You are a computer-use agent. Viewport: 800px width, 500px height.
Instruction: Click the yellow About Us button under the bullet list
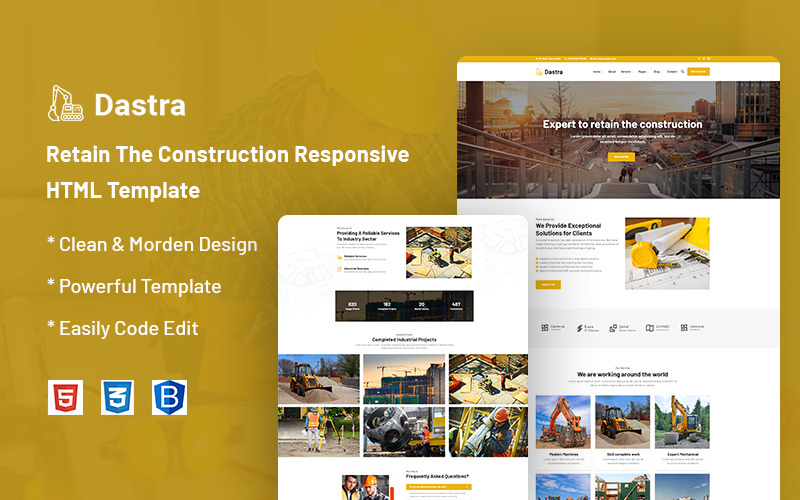(548, 285)
